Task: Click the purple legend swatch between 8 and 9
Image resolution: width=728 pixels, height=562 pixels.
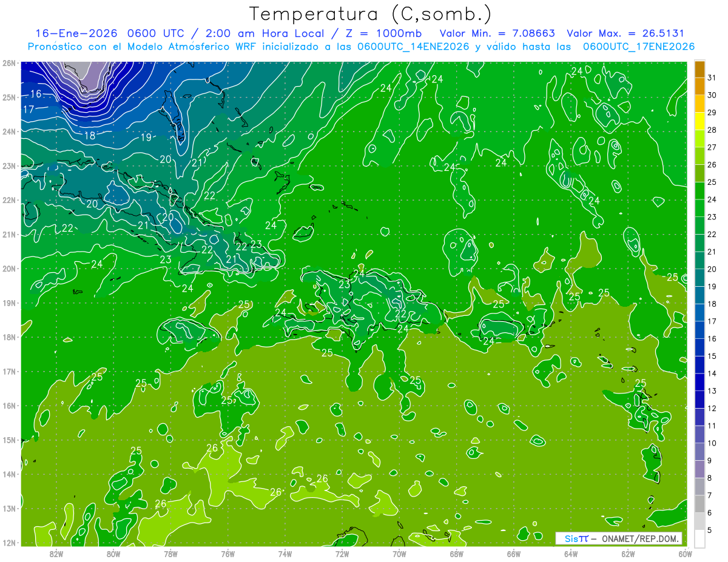Action: [699, 469]
